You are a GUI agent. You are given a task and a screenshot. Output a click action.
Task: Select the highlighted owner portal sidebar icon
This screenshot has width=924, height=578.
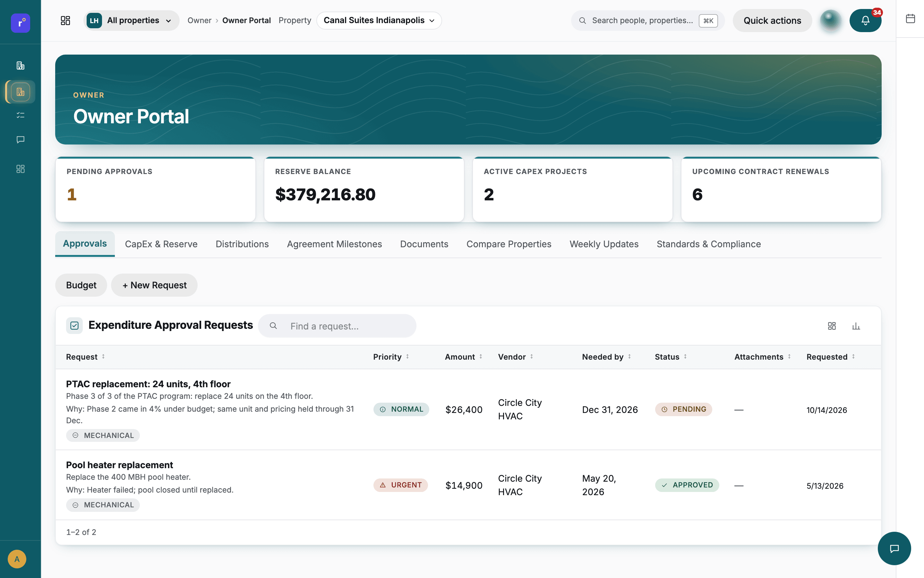21,92
